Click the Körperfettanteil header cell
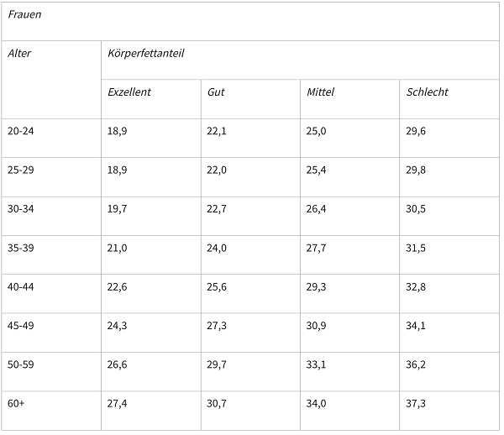 pyautogui.click(x=146, y=54)
